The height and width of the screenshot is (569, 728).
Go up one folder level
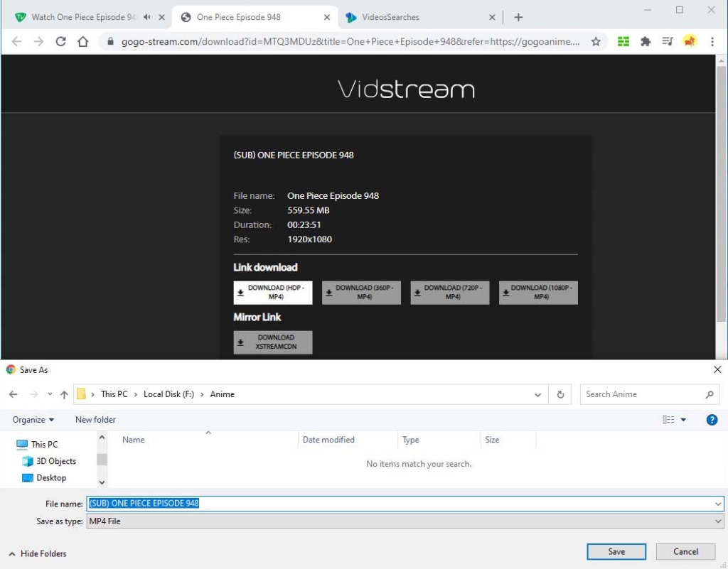[64, 394]
